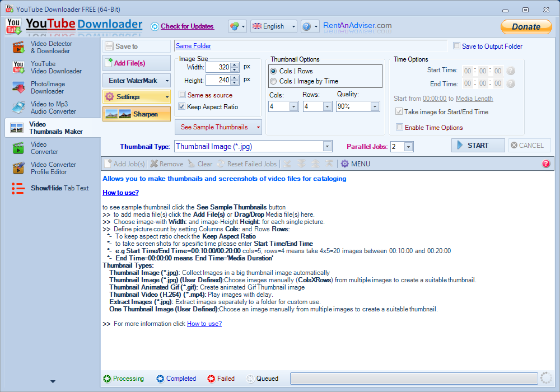
Task: Click the Check for Updates refresh icon
Action: pyautogui.click(x=155, y=26)
